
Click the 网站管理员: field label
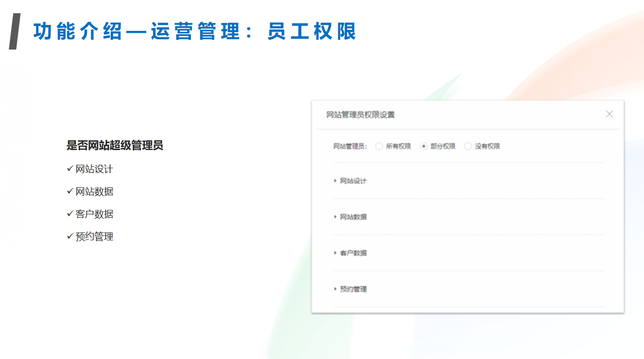(x=350, y=146)
